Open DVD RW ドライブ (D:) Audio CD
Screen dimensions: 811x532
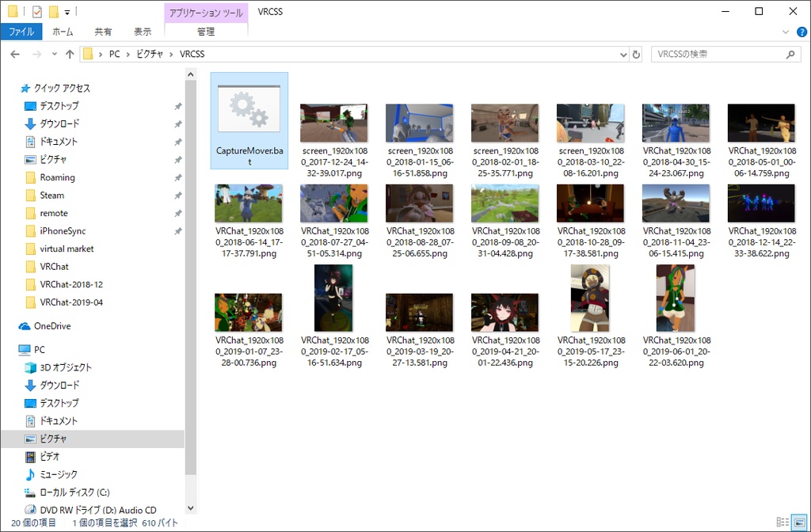click(97, 511)
